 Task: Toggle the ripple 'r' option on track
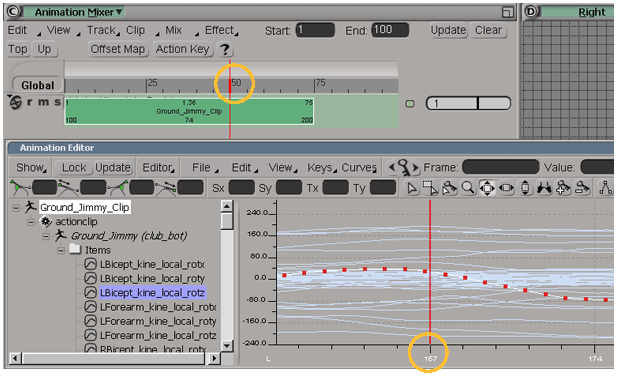tap(30, 102)
